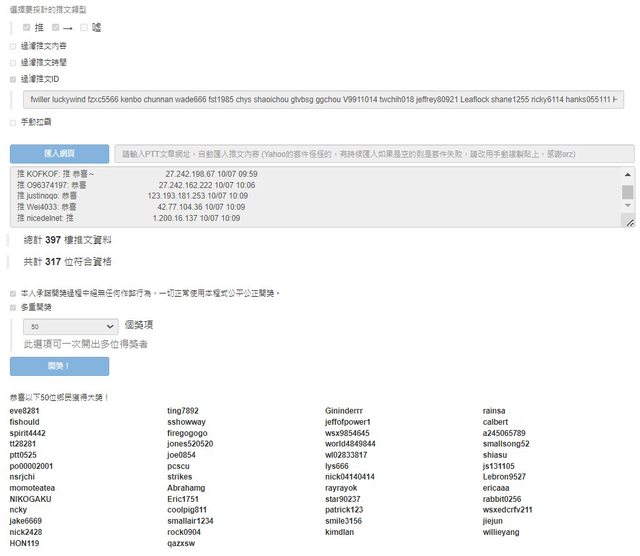640x556 pixels.
Task: Toggle the 多重開獎 checkbox
Action: tap(13, 308)
